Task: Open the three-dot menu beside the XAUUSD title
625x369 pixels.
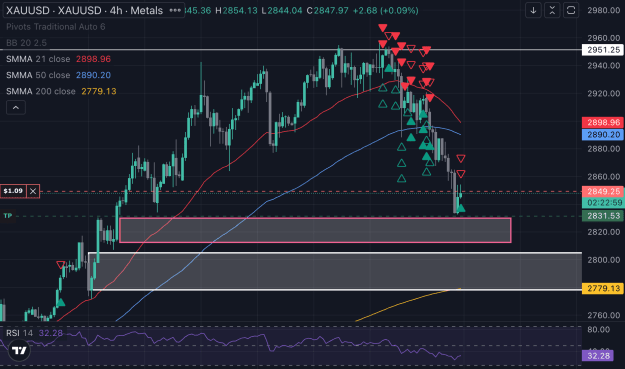Action: 175,10
